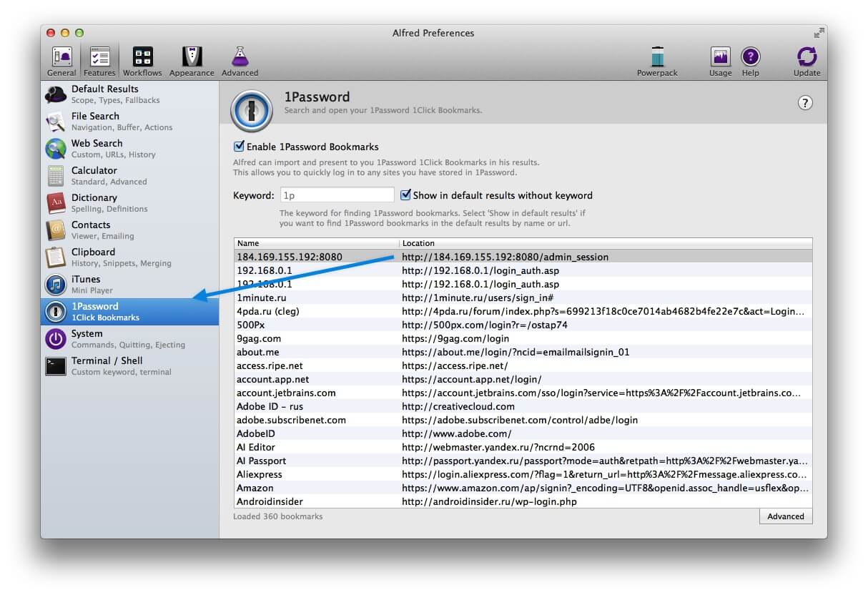The height and width of the screenshot is (595, 868).
Task: Click the http://creativecloud.com location cell
Action: pyautogui.click(x=458, y=406)
